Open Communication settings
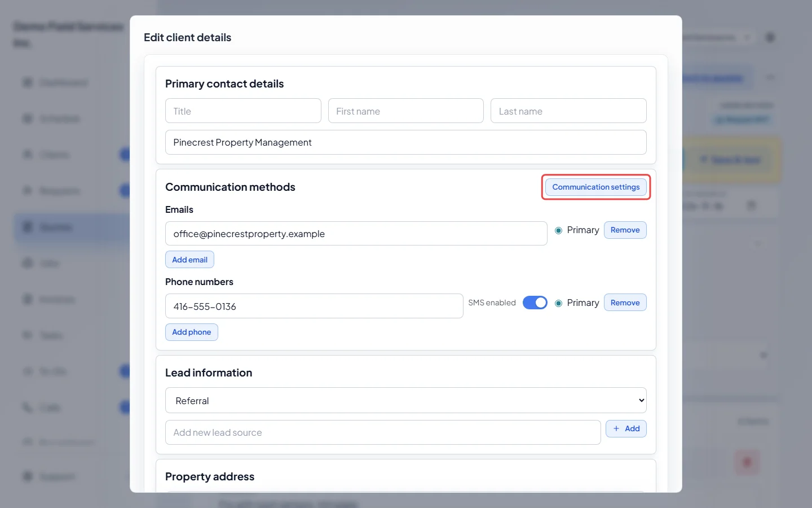The width and height of the screenshot is (812, 508). click(596, 187)
